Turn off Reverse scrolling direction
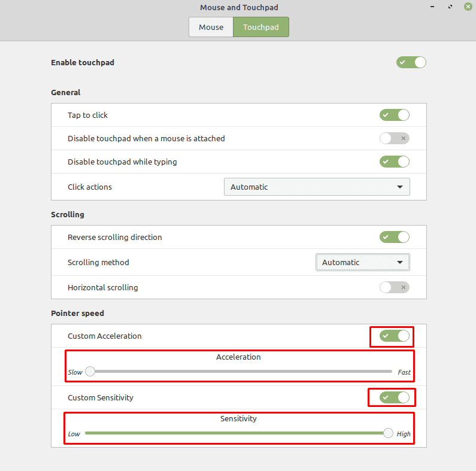The image size is (476, 471). point(395,237)
